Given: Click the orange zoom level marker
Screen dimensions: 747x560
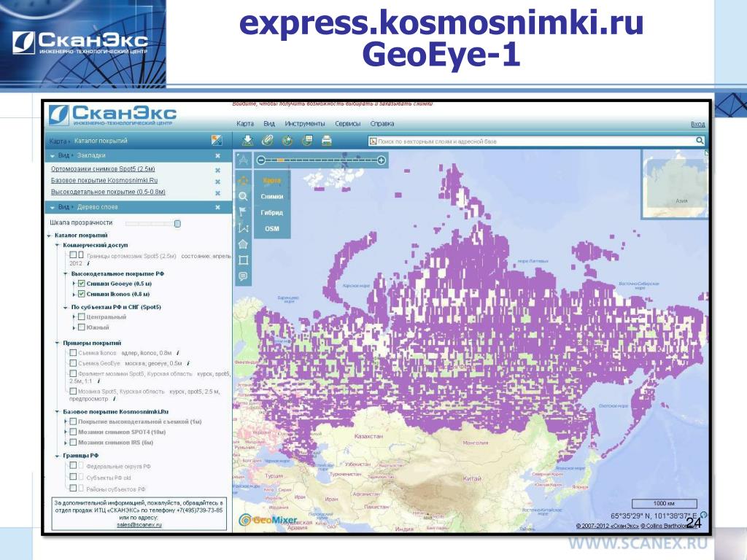Looking at the screenshot, I should click(x=281, y=160).
